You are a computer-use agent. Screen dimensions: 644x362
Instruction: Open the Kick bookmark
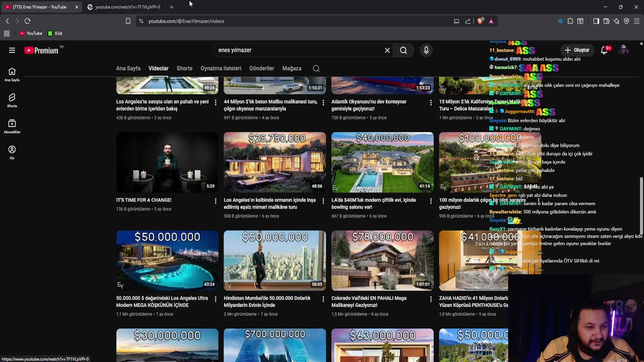tap(55, 33)
